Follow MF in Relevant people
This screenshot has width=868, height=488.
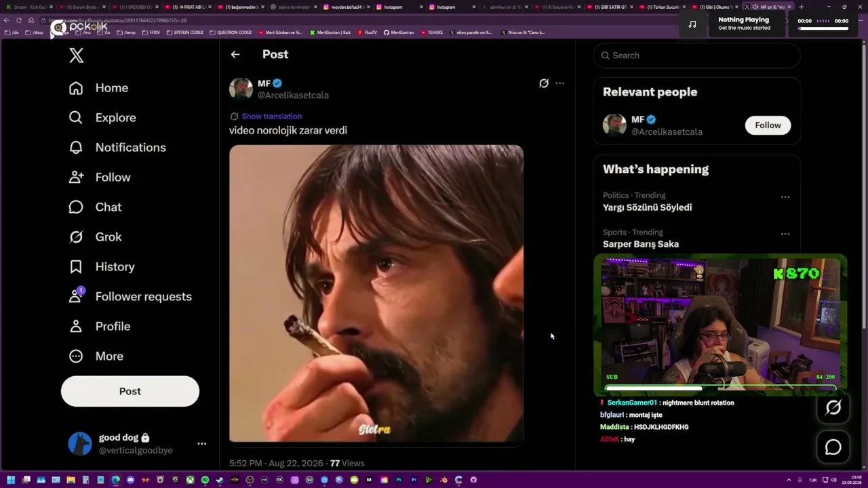(768, 125)
